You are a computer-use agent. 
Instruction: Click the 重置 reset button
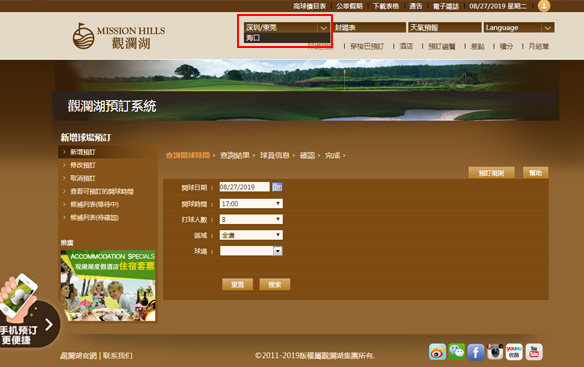point(237,284)
